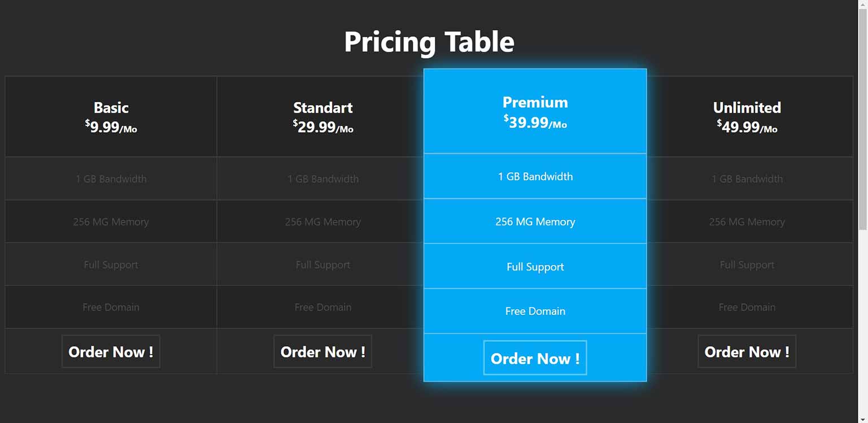Click Standart's 256 MG Memory cell
Screen dimensions: 868x423
pos(322,221)
